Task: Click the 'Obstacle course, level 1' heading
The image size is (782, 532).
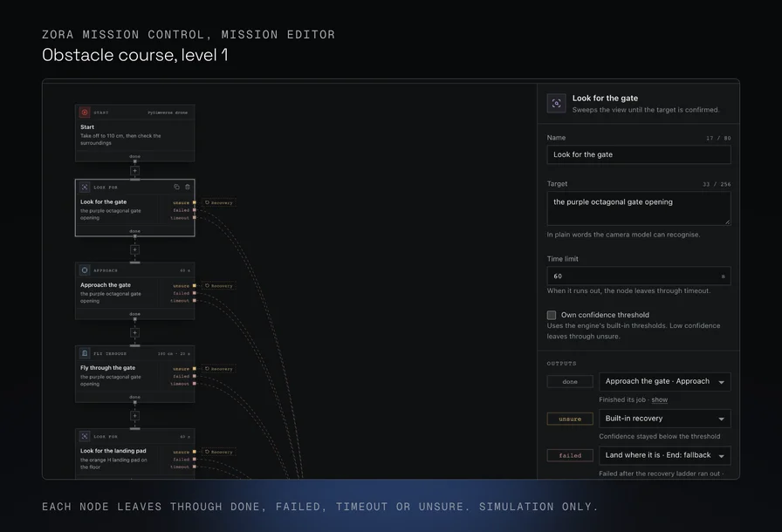Action: point(135,55)
